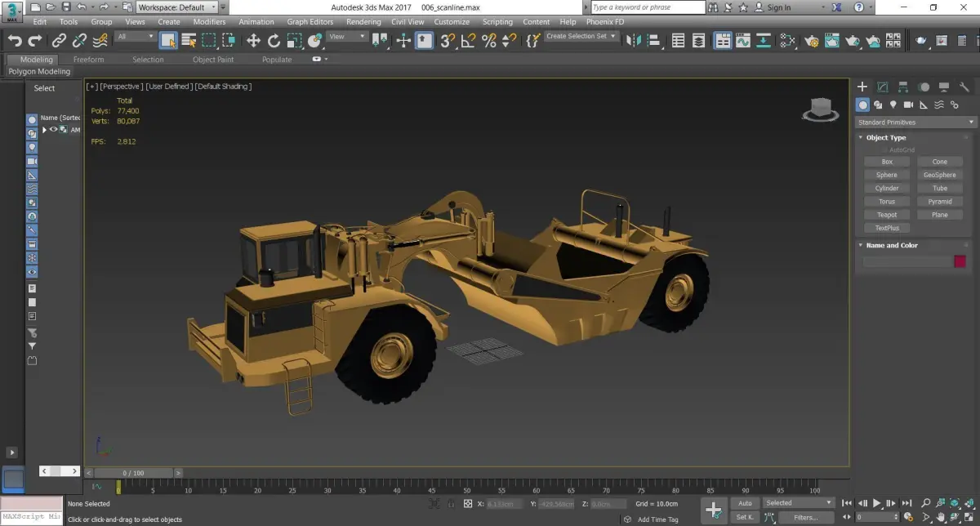Click the red object color swatch

pyautogui.click(x=960, y=261)
